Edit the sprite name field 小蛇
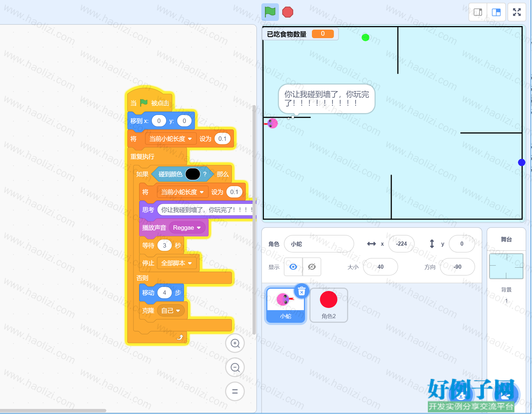This screenshot has height=415, width=532. (x=319, y=244)
